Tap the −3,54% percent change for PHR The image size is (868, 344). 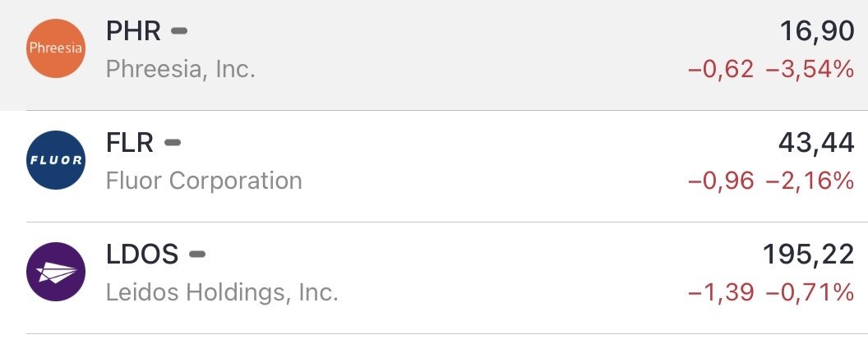pos(810,70)
